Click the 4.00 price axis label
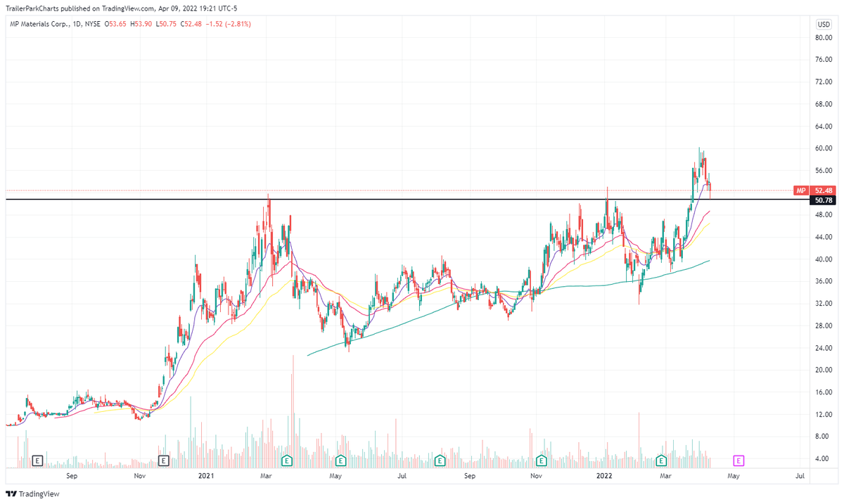The width and height of the screenshot is (844, 504). point(823,458)
